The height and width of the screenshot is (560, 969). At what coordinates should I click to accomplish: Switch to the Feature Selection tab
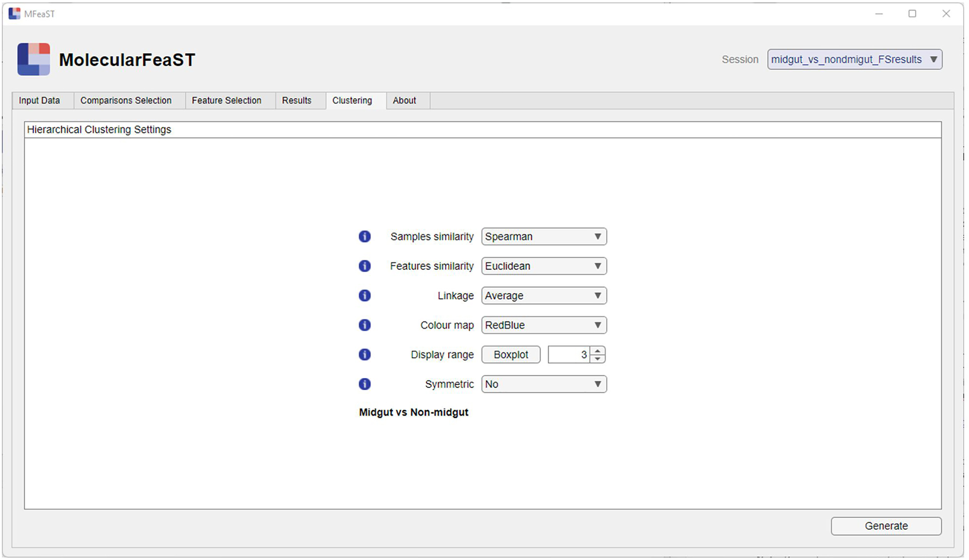point(226,100)
